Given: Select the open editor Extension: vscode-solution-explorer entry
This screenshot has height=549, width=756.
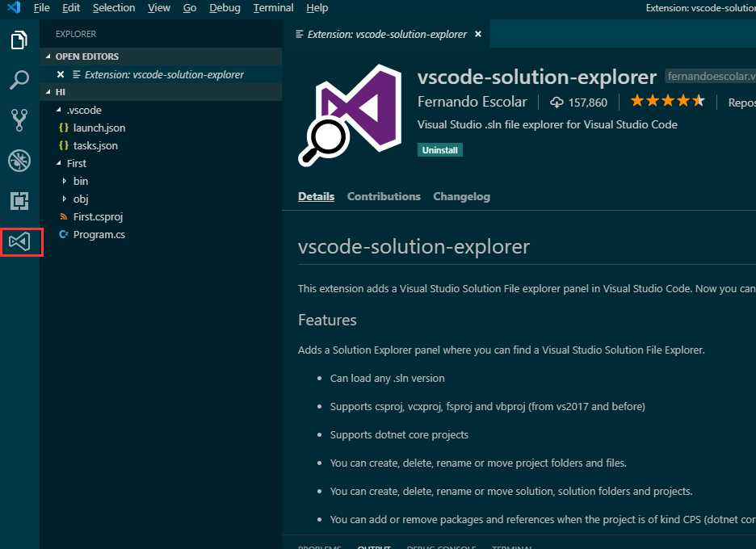Looking at the screenshot, I should [x=161, y=74].
